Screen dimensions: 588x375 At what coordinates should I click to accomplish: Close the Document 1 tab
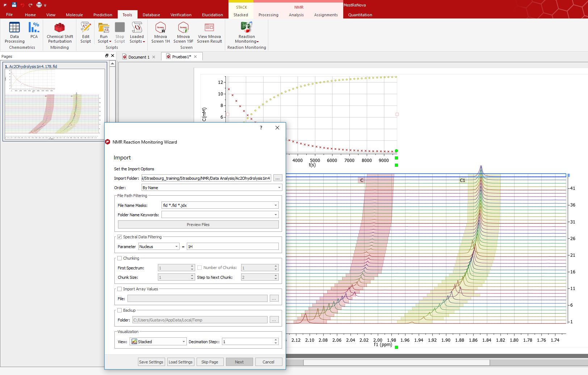point(154,57)
